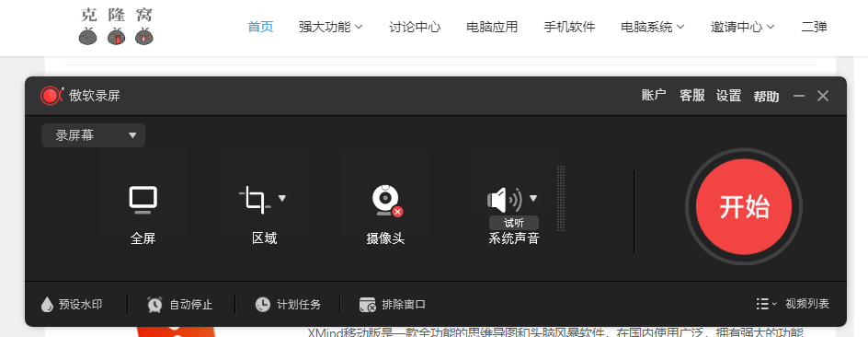This screenshot has width=868, height=337.
Task: Open 自动停止 alarm clock icon
Action: pyautogui.click(x=155, y=304)
